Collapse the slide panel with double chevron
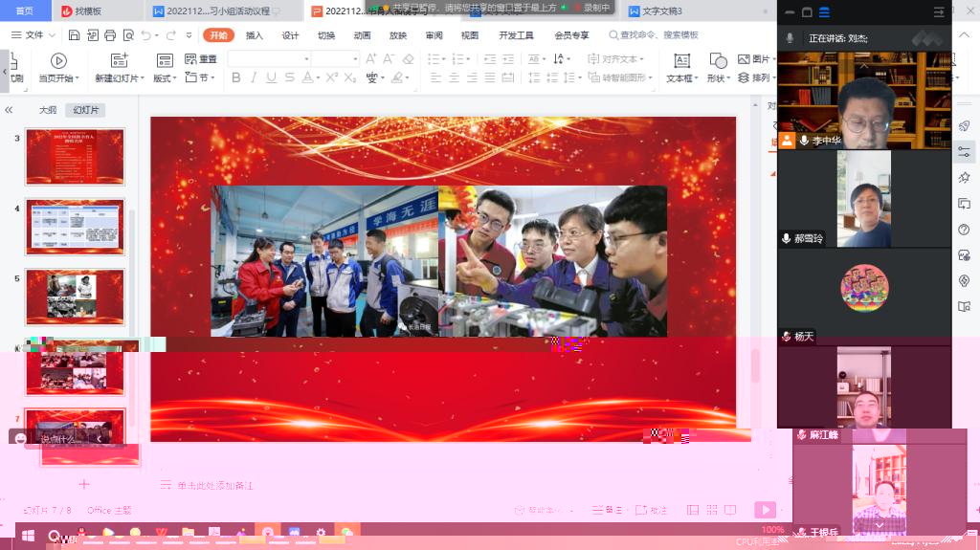The width and height of the screenshot is (980, 550). tap(9, 110)
